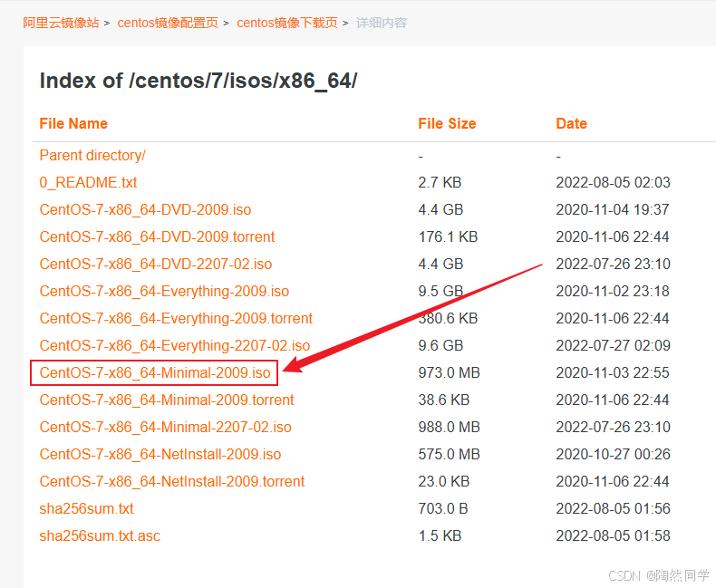Click the 575.0 MB file size
Viewport: 716px width, 588px height.
[449, 454]
